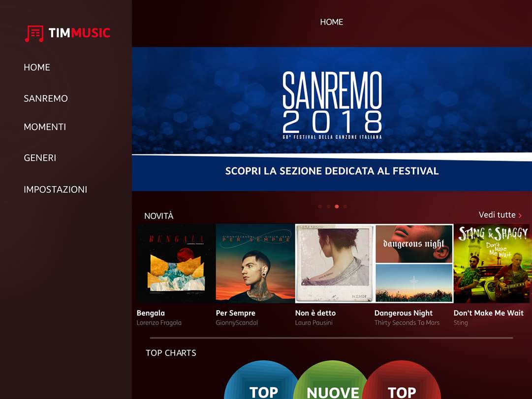Select the first carousel page dot

click(x=320, y=206)
